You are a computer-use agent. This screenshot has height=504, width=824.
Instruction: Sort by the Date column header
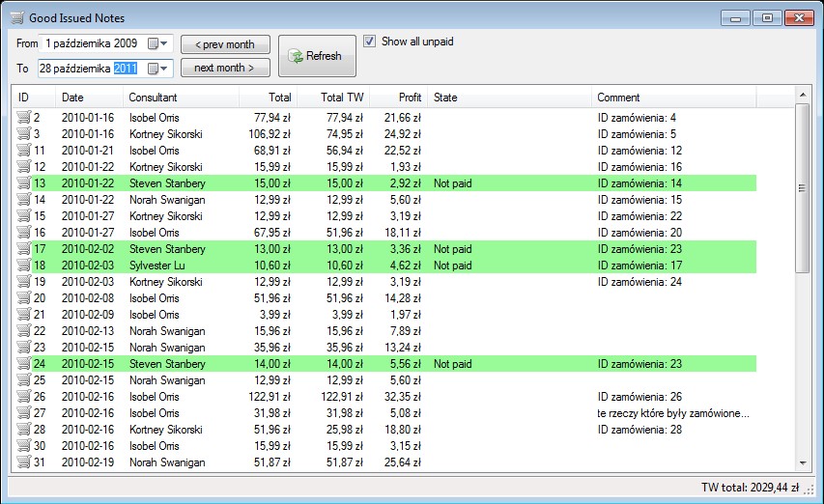pos(89,98)
